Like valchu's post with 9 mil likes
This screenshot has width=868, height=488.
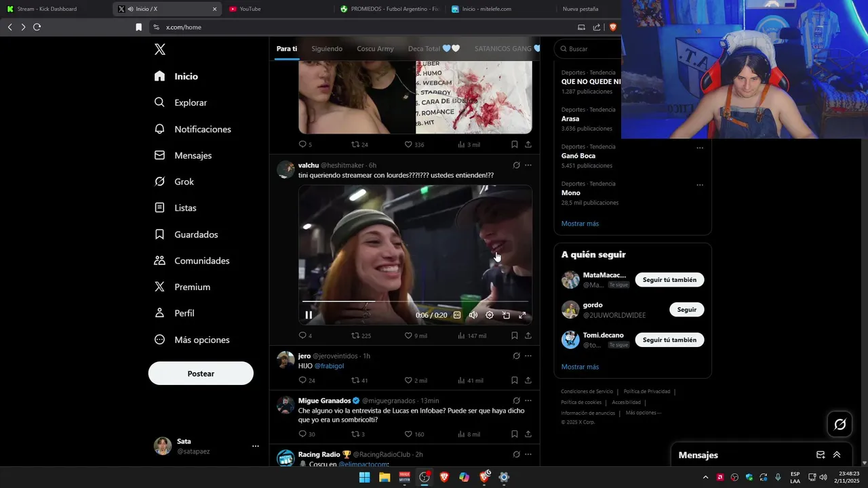[416, 335]
